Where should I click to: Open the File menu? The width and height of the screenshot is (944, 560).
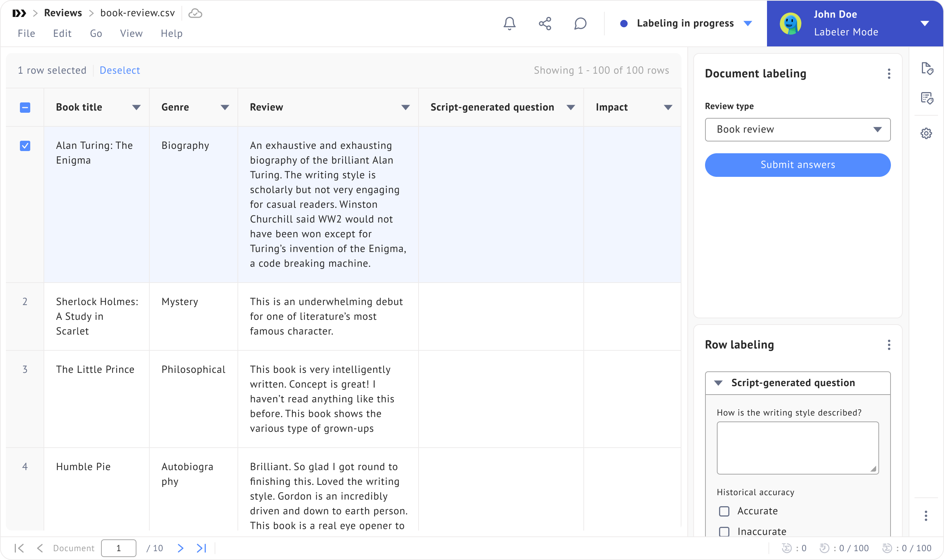(26, 34)
